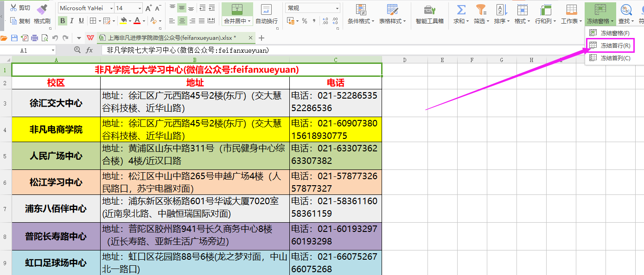Open Rows and Columns (行和列) dropdown
Image resolution: width=644 pixels, height=275 pixels.
pos(545,14)
